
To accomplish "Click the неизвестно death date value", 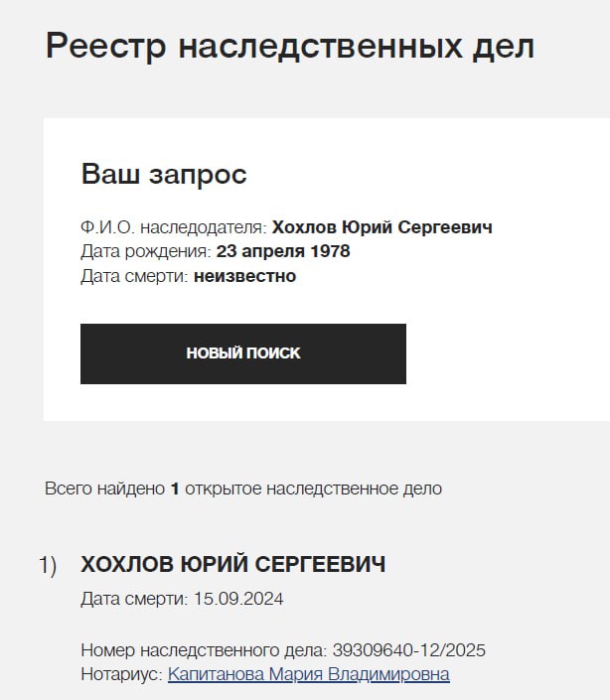I will 244,276.
